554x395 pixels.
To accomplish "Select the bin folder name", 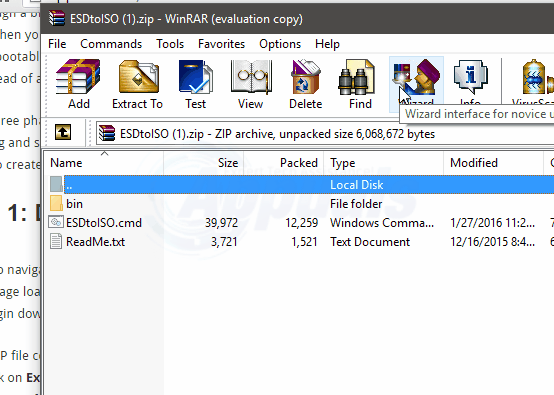I will click(74, 204).
